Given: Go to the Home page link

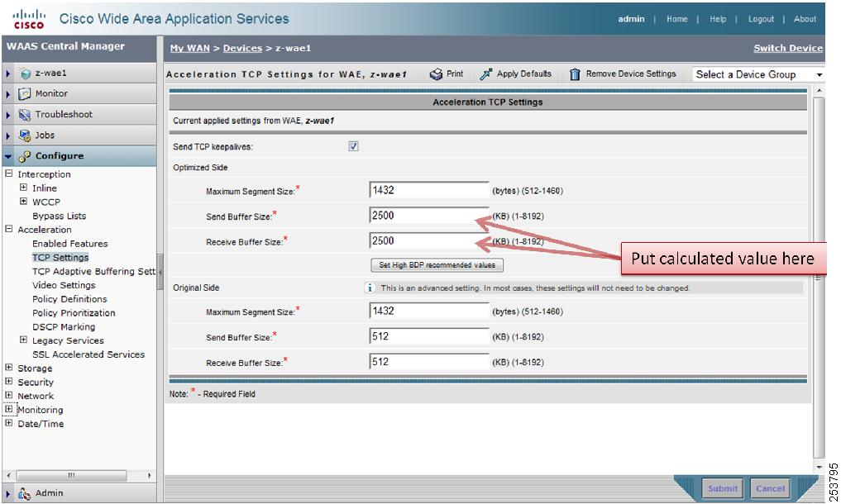Looking at the screenshot, I should [x=677, y=19].
